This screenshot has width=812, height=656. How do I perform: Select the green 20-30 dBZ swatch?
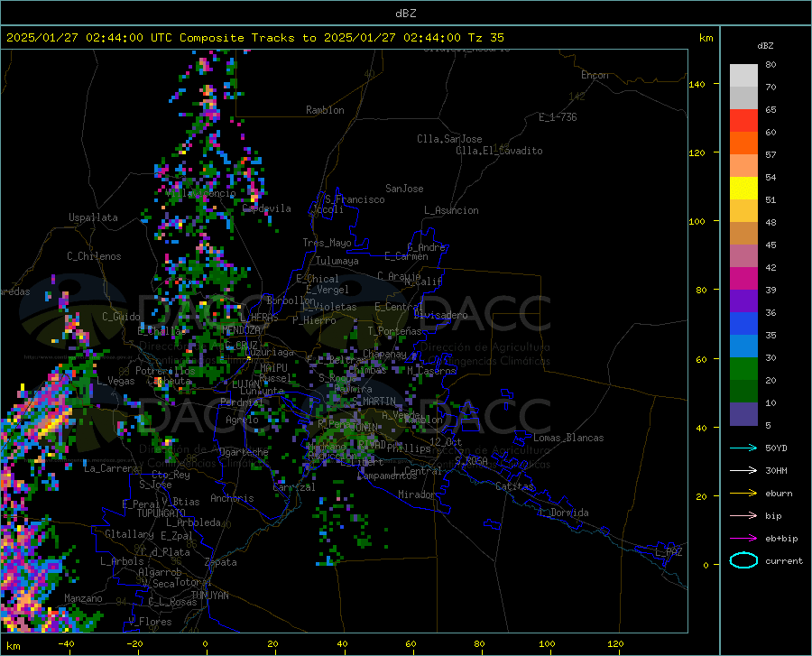click(x=743, y=369)
